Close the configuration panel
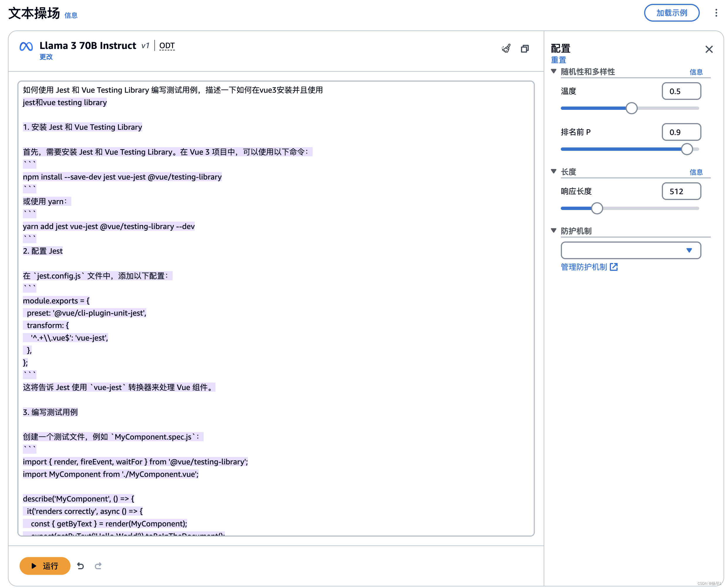The height and width of the screenshot is (588, 726). click(709, 49)
